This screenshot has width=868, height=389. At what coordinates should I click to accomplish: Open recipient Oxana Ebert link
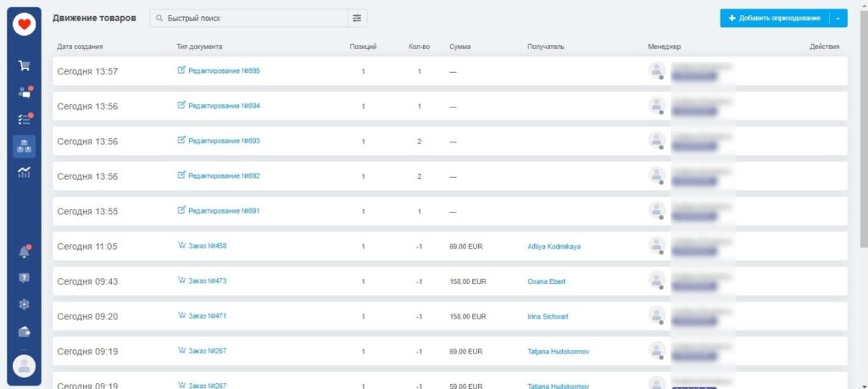pyautogui.click(x=547, y=281)
